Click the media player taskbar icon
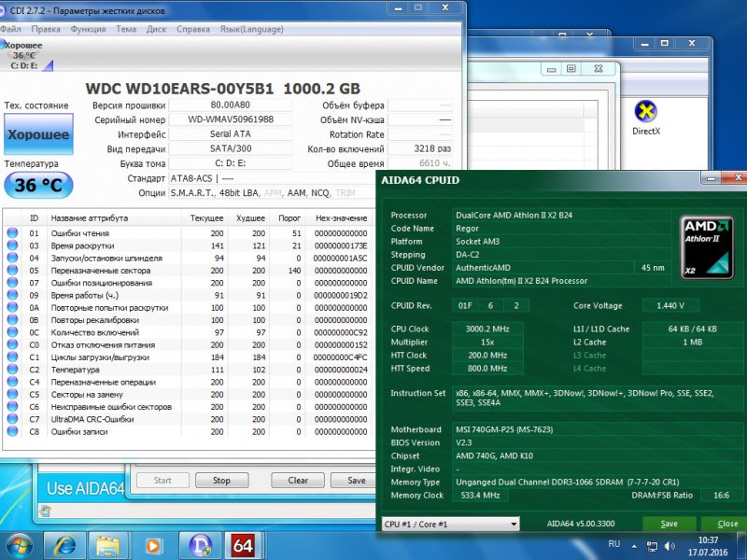Viewport: 747px width, 560px height. pos(154,544)
